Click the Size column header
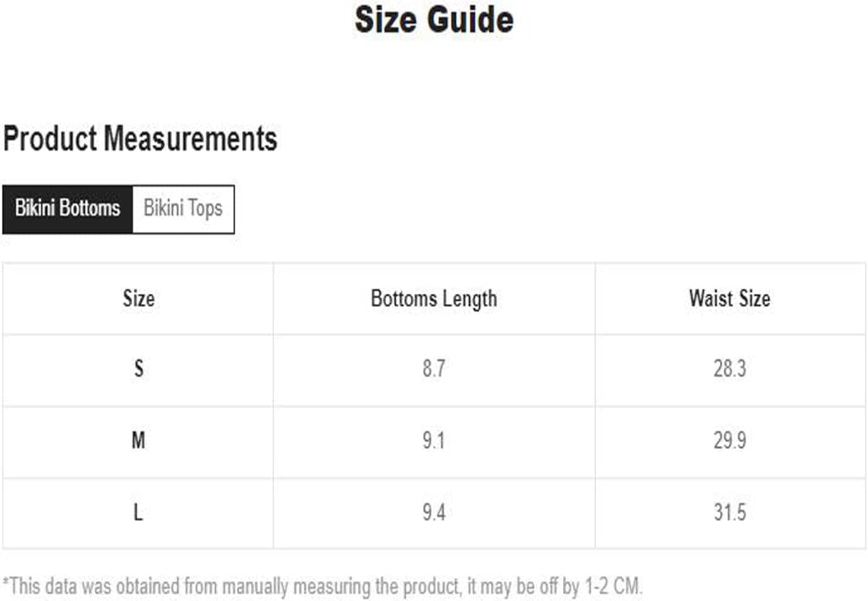Screen dimensions: 868x601 point(138,298)
